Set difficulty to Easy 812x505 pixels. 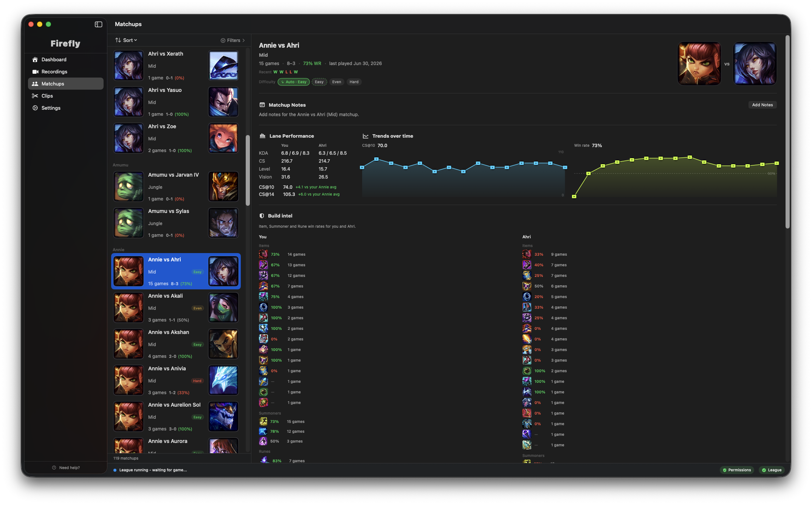tap(319, 82)
